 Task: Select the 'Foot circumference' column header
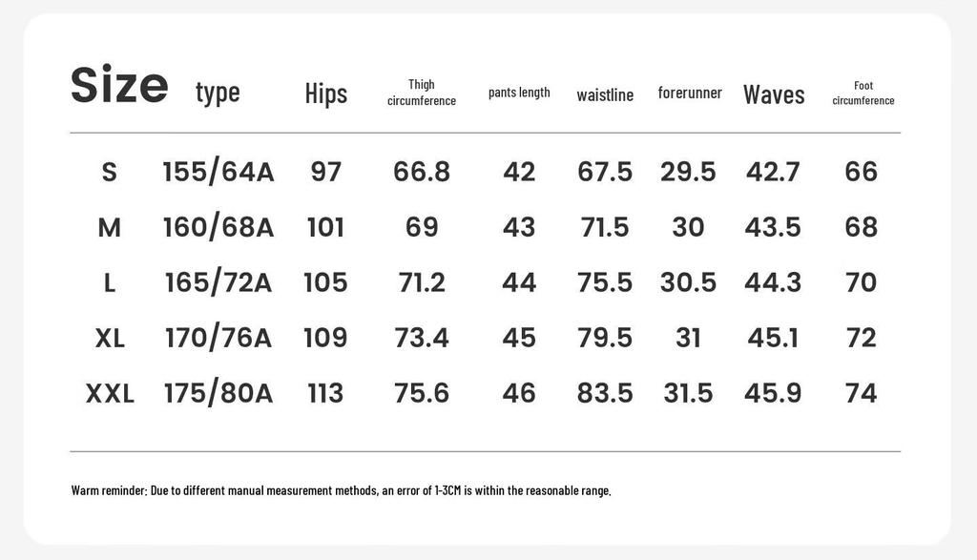tap(863, 93)
